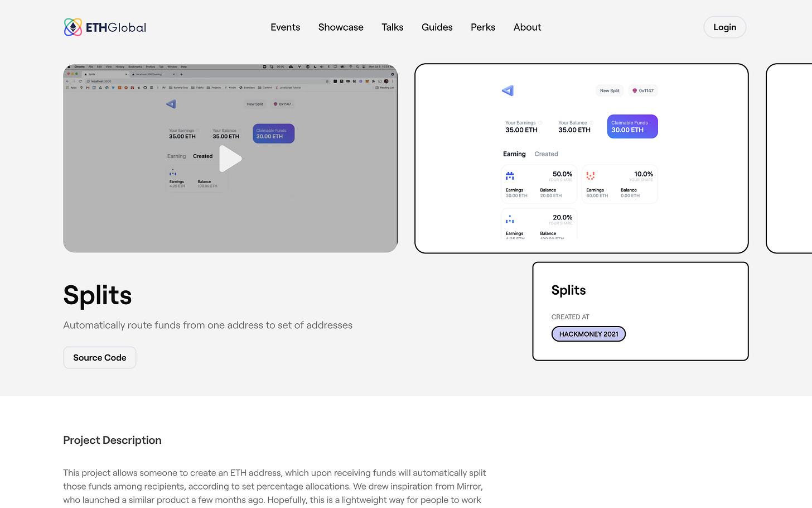Click the ETHGlobal logo

click(x=105, y=27)
